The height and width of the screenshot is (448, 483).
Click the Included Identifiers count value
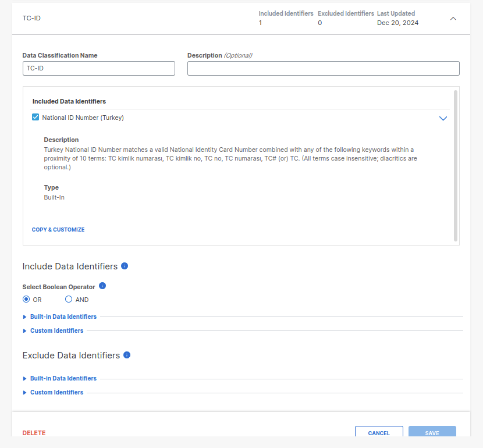260,23
